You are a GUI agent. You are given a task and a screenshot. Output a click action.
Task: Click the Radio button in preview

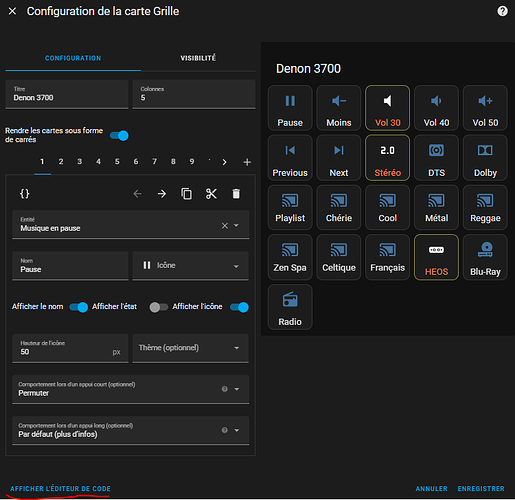(290, 307)
